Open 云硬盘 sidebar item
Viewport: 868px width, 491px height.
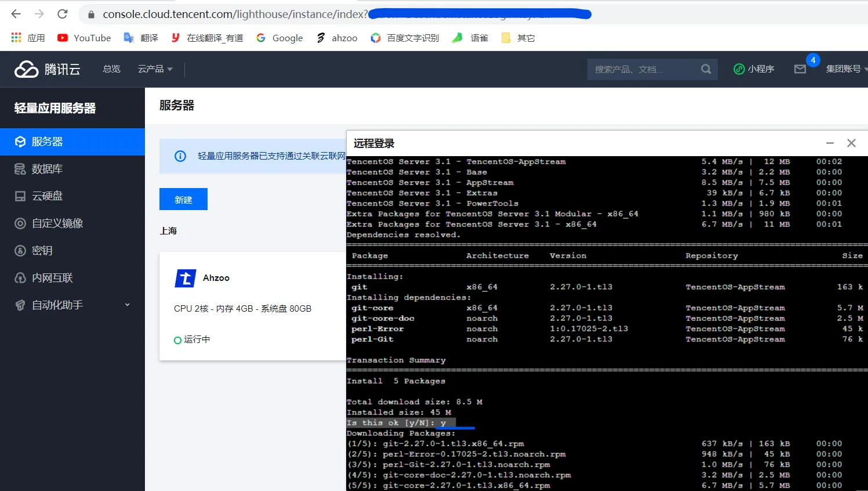tap(47, 196)
